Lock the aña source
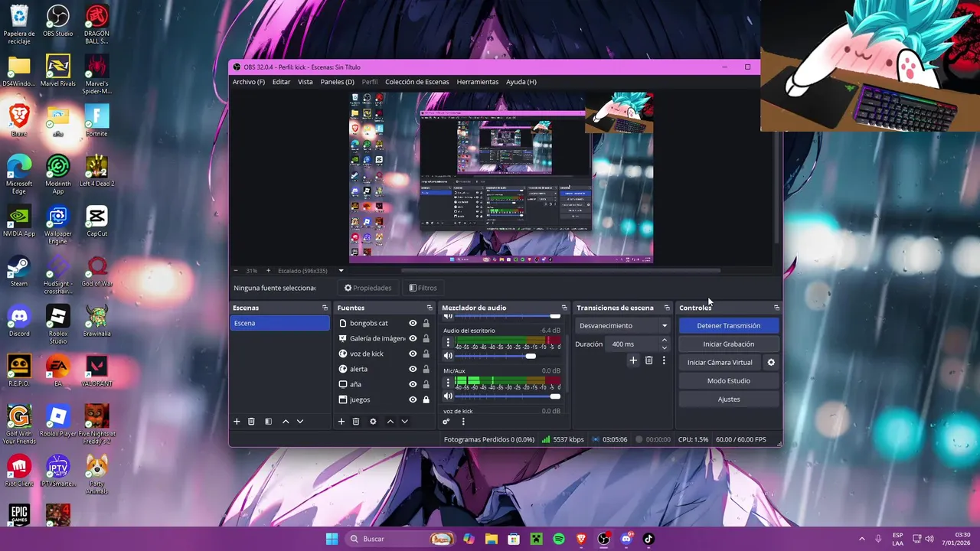 click(x=426, y=384)
